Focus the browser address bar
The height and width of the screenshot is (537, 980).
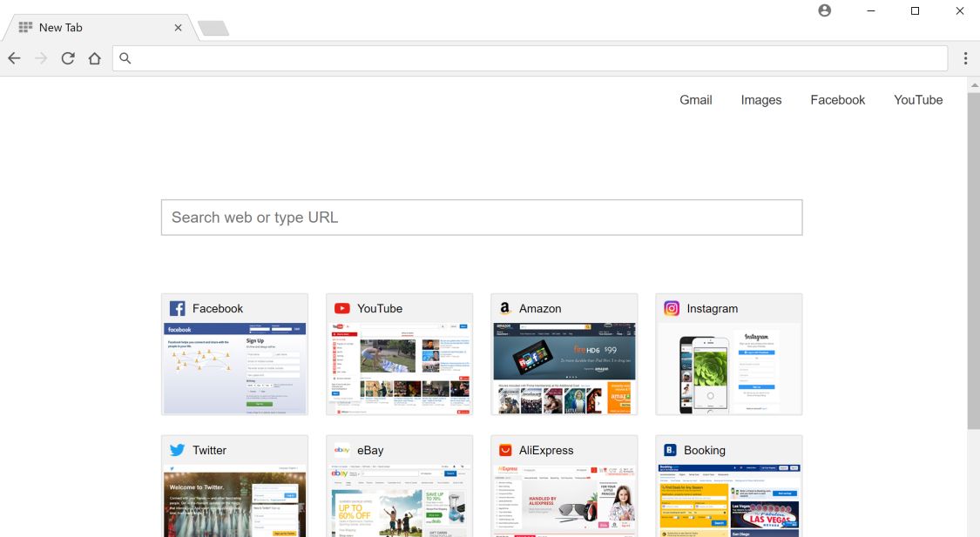(530, 58)
